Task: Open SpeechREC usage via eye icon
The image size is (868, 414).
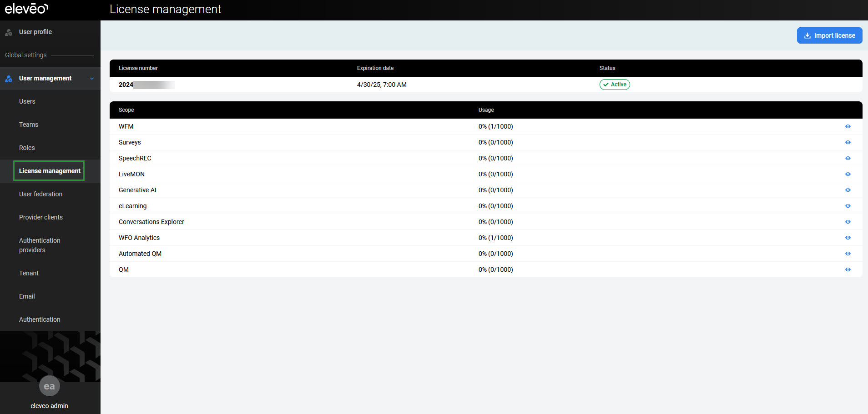Action: pos(848,158)
